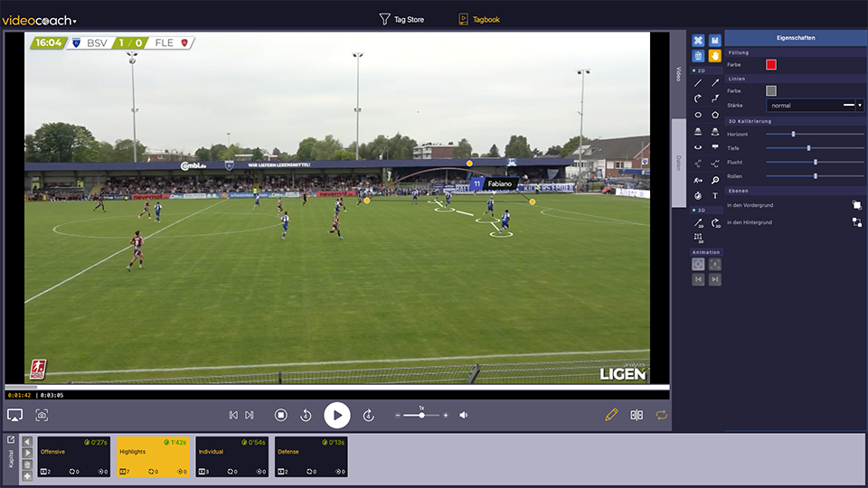Viewport: 868px width, 488px height.
Task: Select the player ring marker tool
Action: [698, 147]
